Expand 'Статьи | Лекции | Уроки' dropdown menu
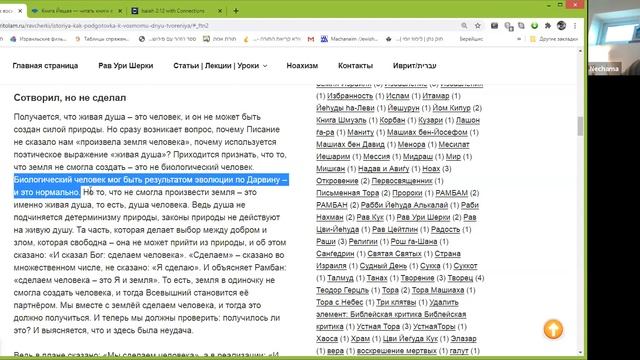This screenshot has width=640, height=360. point(220,66)
